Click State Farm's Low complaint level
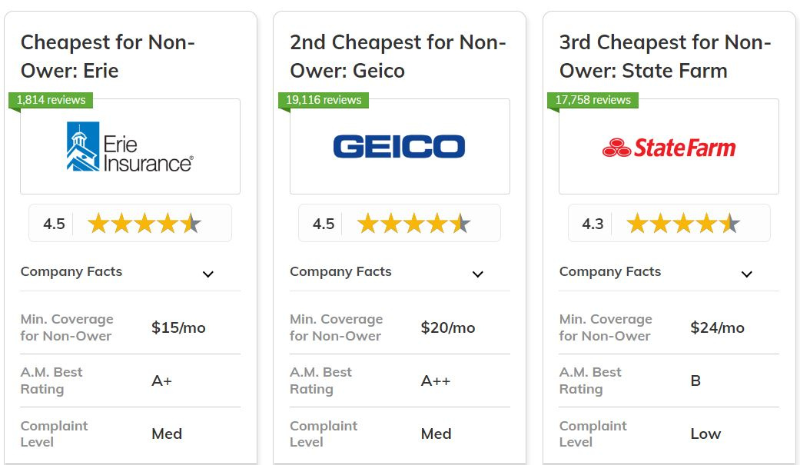The height and width of the screenshot is (465, 800). pos(706,434)
